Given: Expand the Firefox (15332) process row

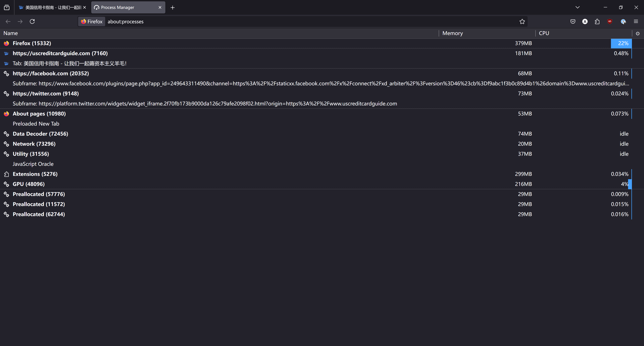Looking at the screenshot, I should point(32,43).
